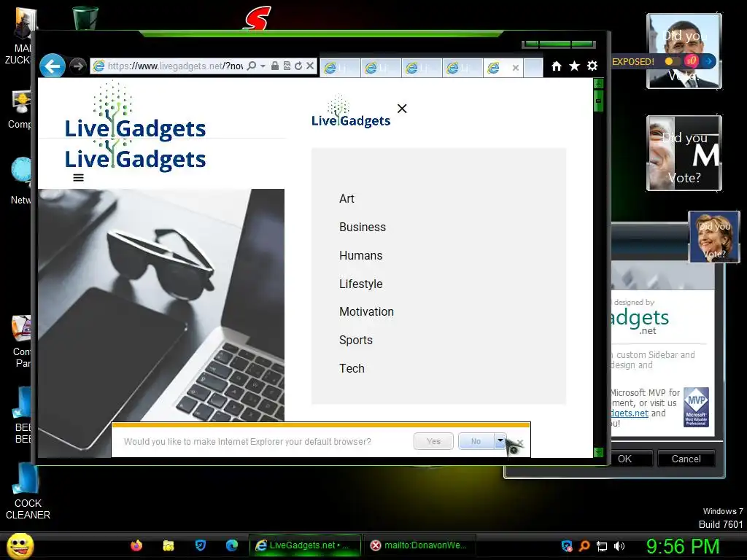The image size is (747, 560).
Task: Click the M Did you Vote gadget
Action: (x=684, y=153)
